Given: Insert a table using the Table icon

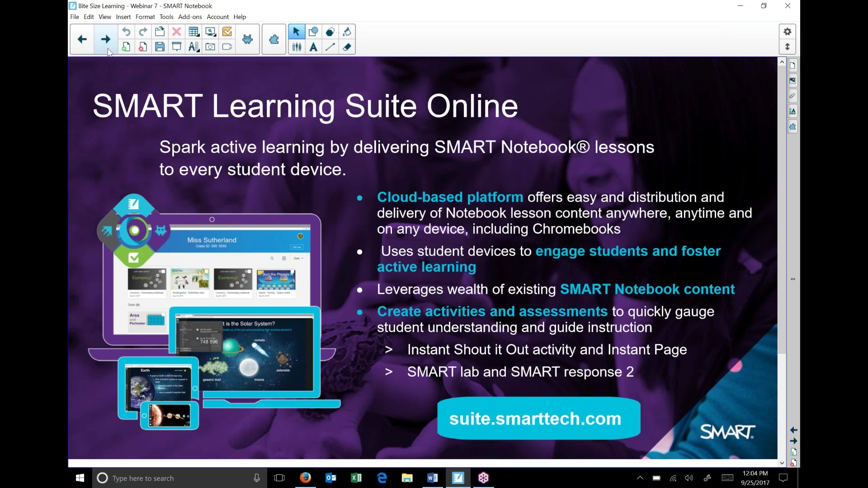Looking at the screenshot, I should point(193,31).
